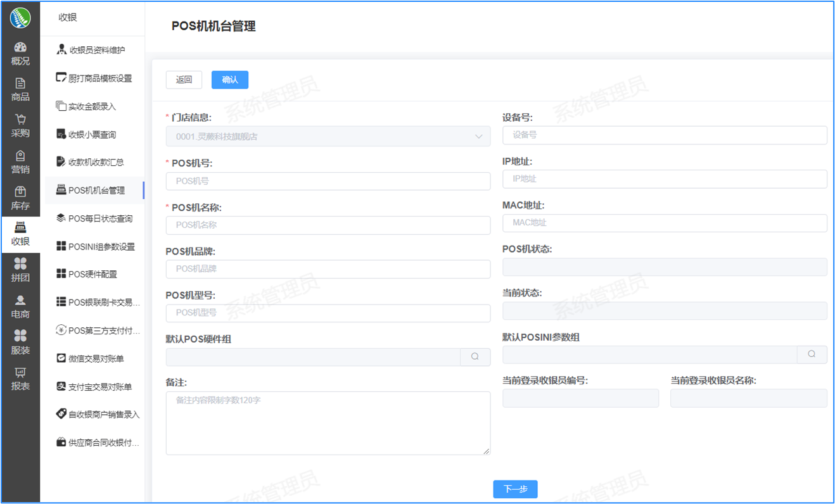Click into the POS机型号 field

coord(328,313)
